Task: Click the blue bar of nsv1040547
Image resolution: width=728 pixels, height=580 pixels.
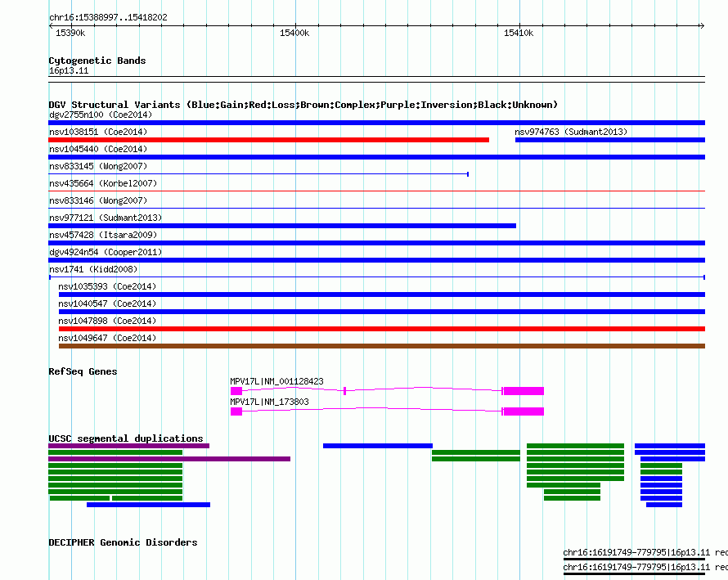Action: (x=382, y=312)
